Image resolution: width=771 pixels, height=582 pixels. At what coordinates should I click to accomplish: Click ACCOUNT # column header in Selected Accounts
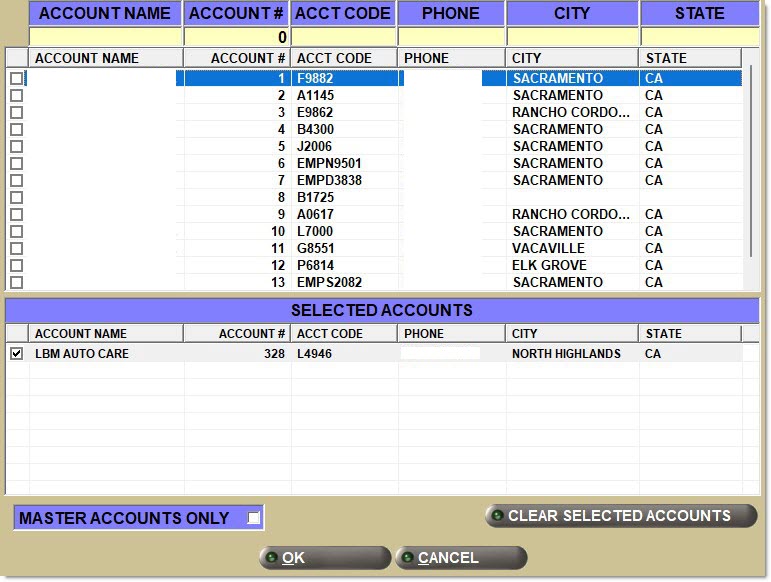[237, 333]
